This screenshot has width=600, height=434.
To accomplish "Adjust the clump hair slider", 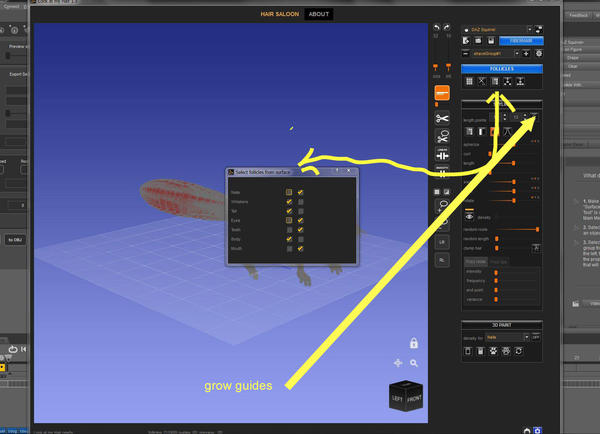I will (x=497, y=248).
